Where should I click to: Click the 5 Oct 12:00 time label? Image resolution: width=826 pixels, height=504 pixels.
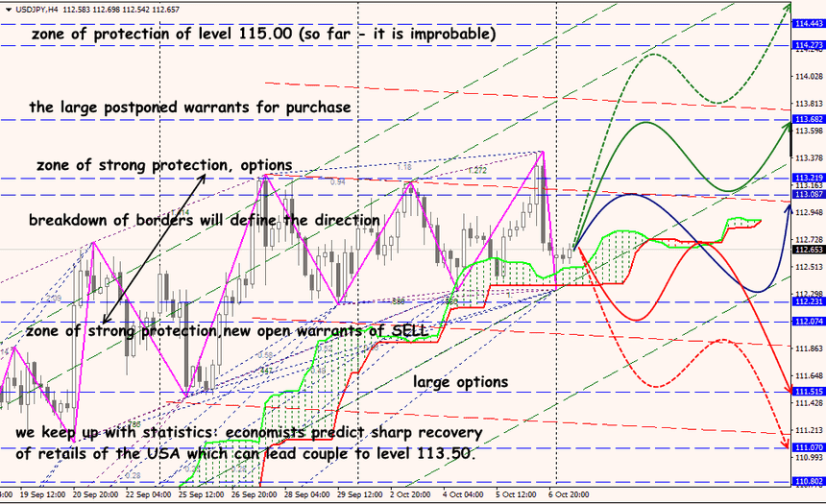pyautogui.click(x=516, y=495)
